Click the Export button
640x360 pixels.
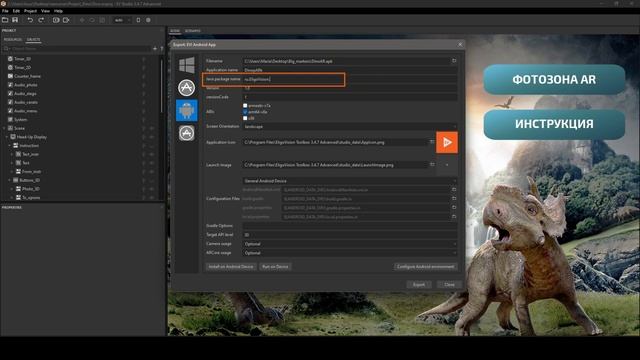click(x=419, y=284)
